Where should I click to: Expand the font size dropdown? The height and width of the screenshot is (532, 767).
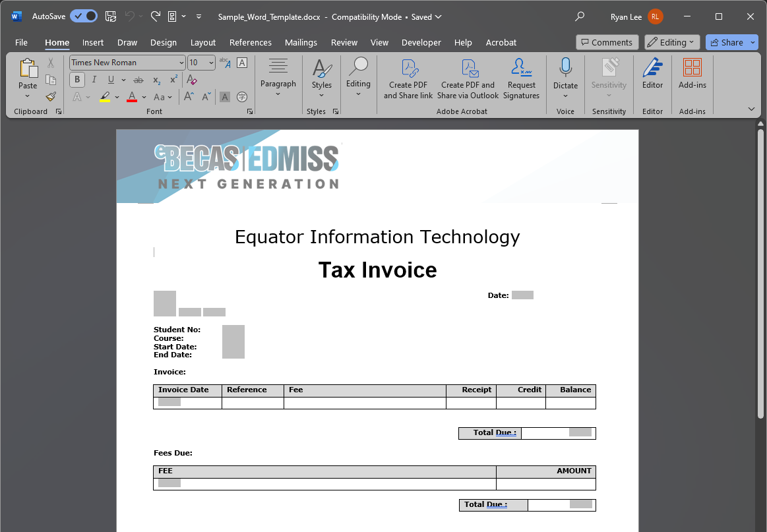click(x=211, y=63)
